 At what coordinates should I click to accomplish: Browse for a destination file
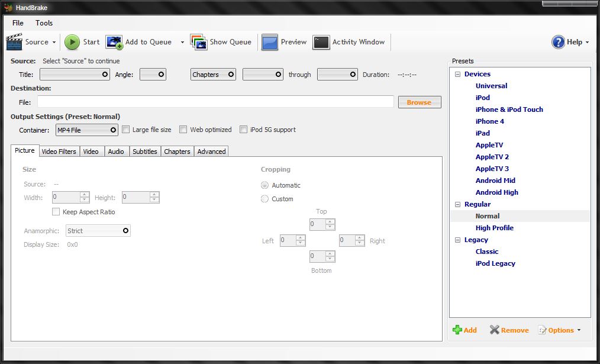[x=420, y=101]
